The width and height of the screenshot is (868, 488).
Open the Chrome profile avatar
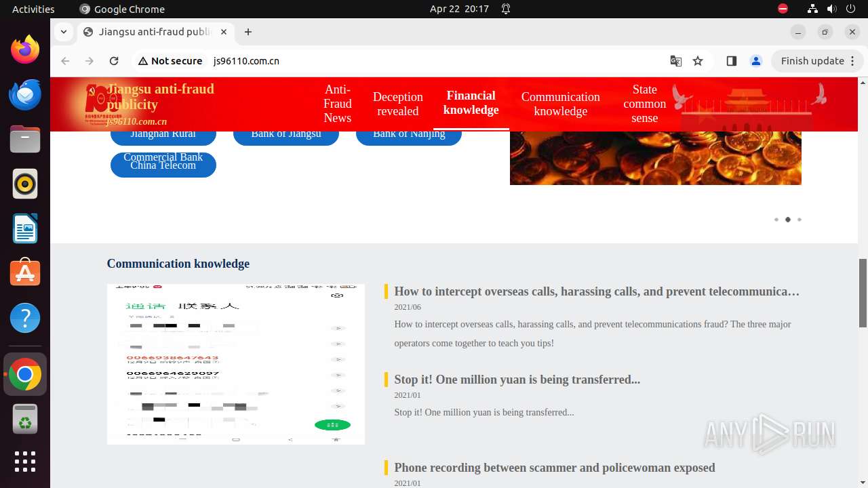tap(756, 61)
